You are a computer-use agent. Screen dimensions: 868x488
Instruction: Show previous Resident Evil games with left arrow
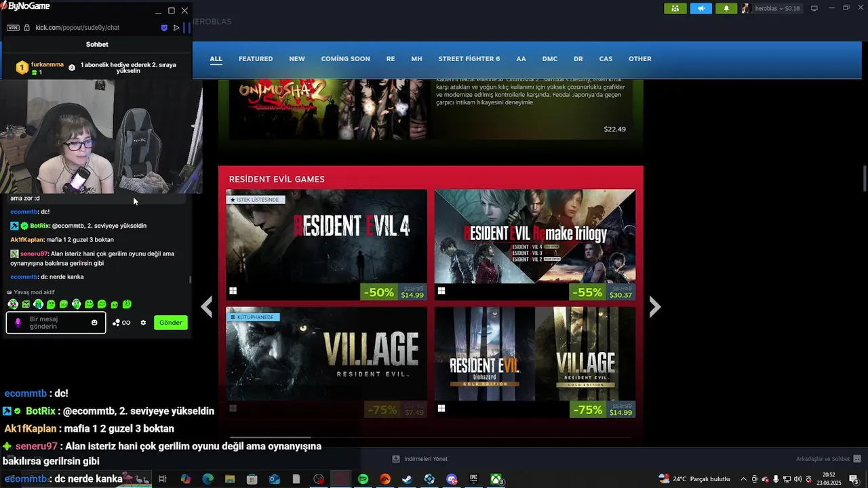click(x=207, y=306)
